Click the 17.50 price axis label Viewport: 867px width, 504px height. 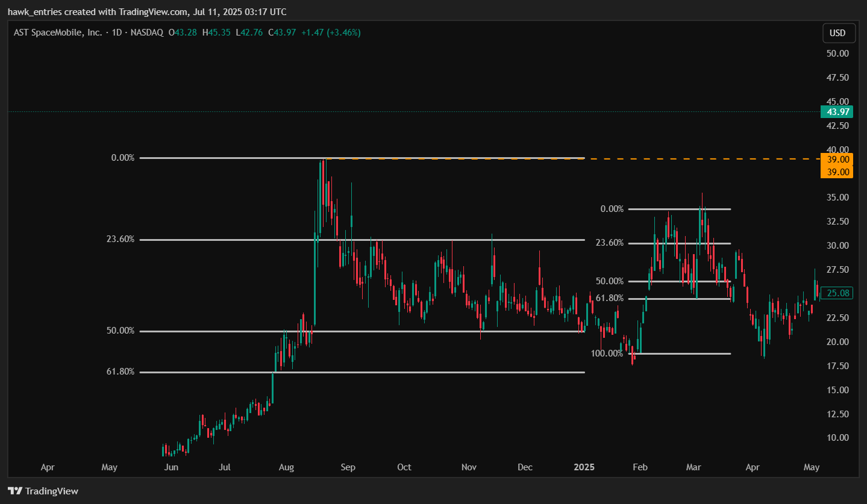(838, 366)
